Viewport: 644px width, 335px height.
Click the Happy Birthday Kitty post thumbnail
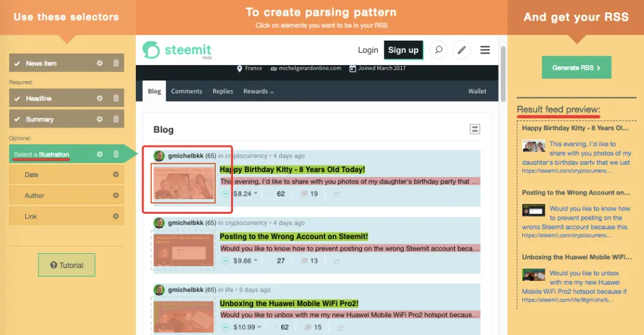point(183,183)
